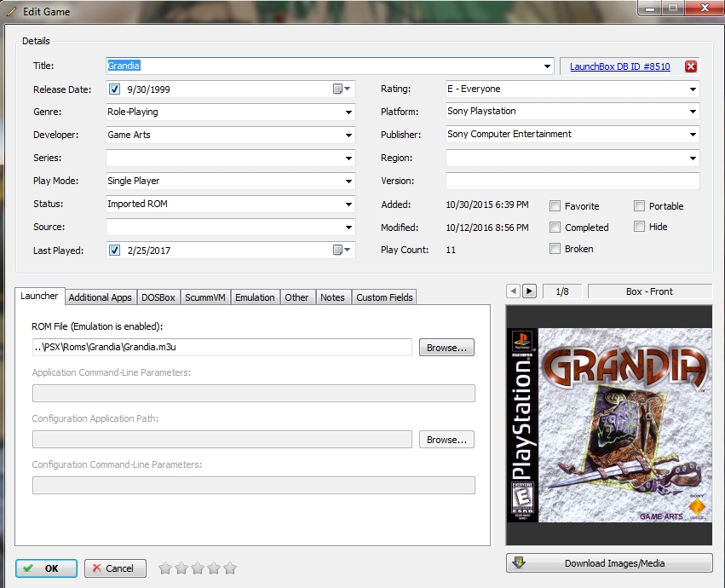The width and height of the screenshot is (725, 588).
Task: Show previous image with left arrow
Action: tap(513, 291)
